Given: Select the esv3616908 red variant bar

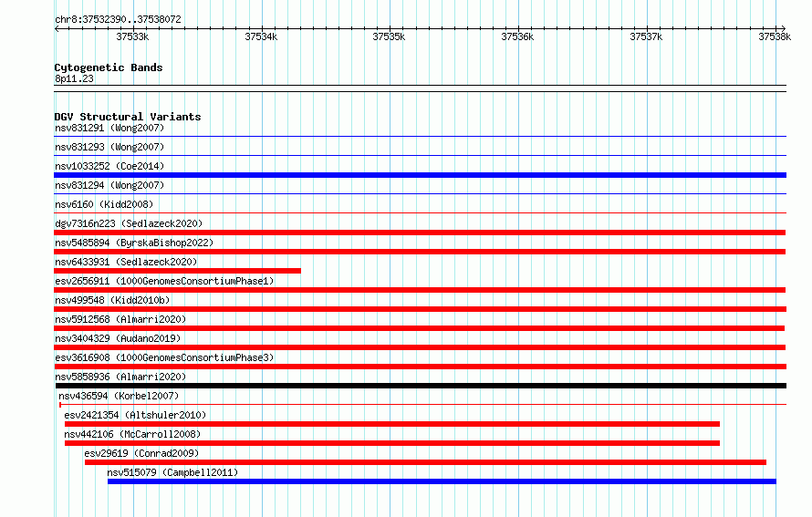Looking at the screenshot, I should [x=420, y=367].
